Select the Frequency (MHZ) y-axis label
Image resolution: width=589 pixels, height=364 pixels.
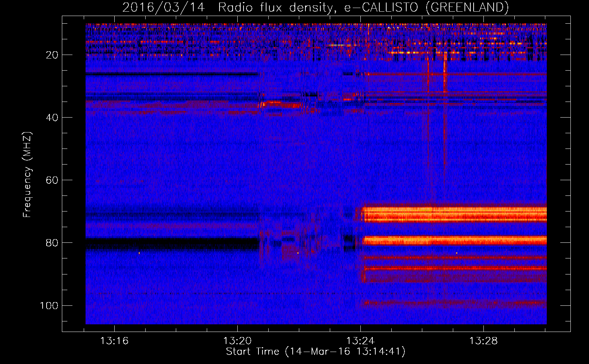click(x=27, y=174)
